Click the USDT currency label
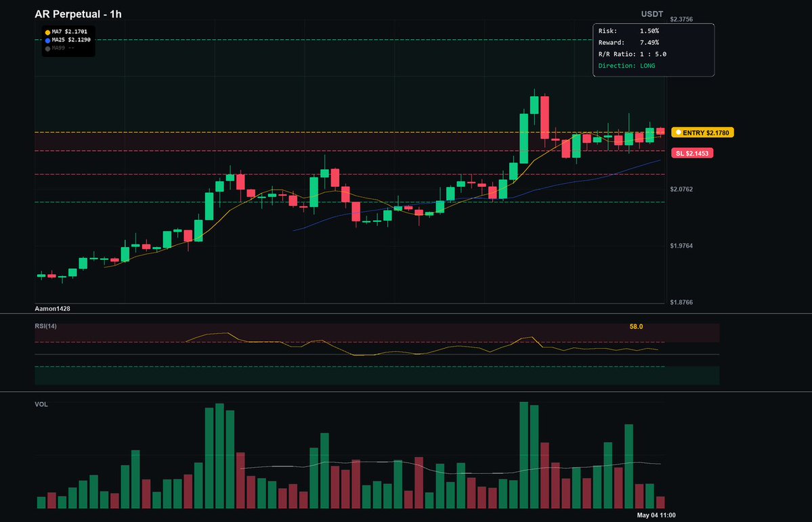 tap(652, 14)
